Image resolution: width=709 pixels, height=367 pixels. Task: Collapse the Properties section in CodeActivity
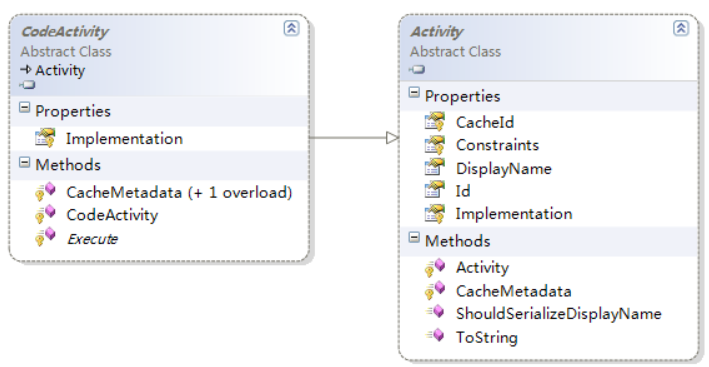tap(24, 108)
